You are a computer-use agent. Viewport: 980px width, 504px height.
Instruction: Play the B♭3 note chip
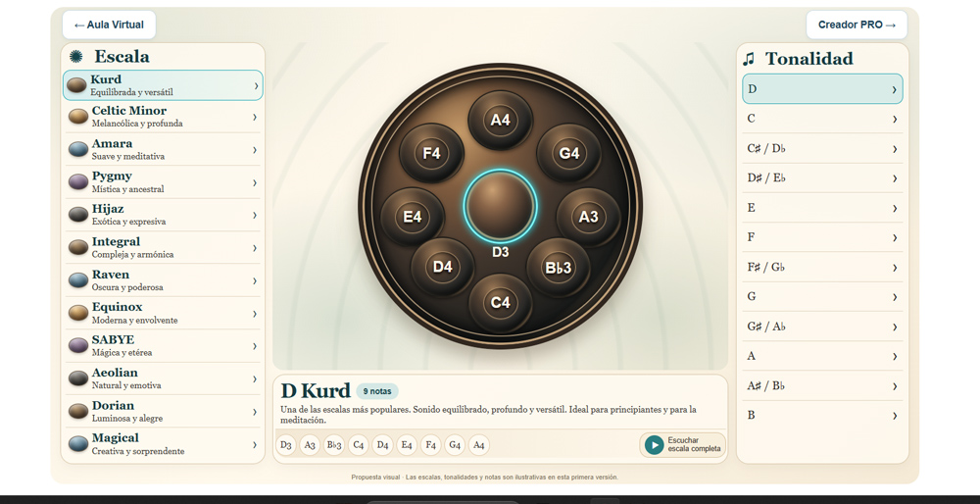coord(334,445)
